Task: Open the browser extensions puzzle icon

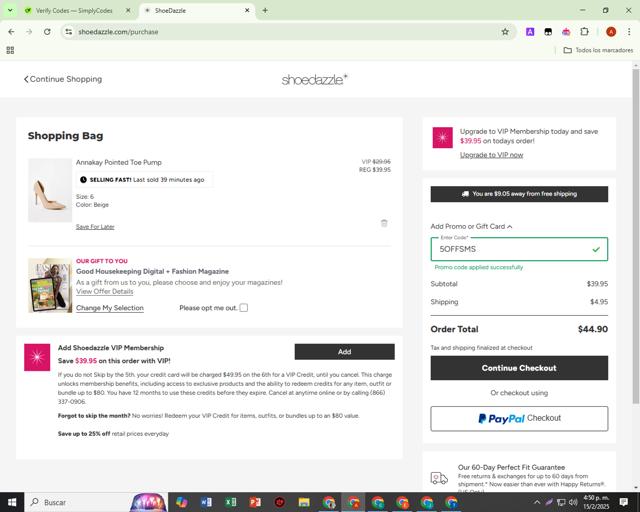Action: coord(584,31)
